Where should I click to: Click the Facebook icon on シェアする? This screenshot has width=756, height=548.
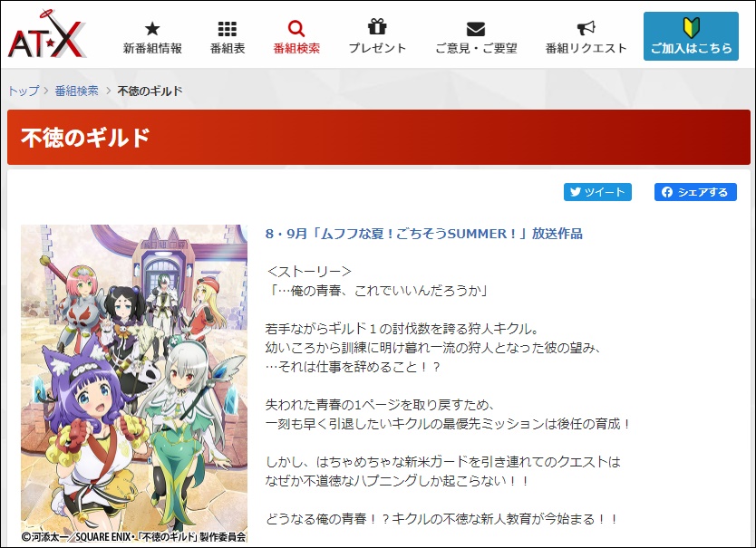667,192
